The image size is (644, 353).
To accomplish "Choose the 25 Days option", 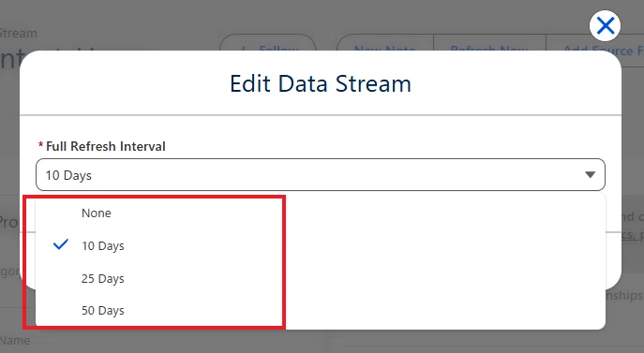I will point(321,278).
